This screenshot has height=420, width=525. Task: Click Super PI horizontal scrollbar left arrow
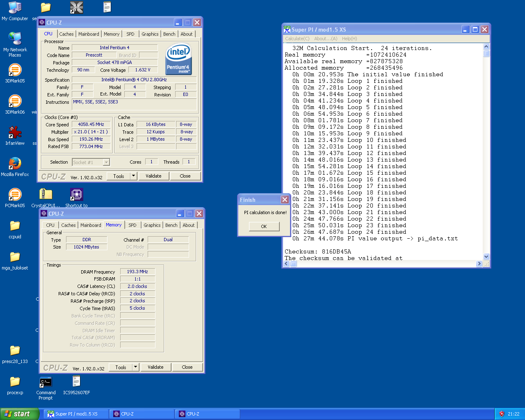click(287, 264)
